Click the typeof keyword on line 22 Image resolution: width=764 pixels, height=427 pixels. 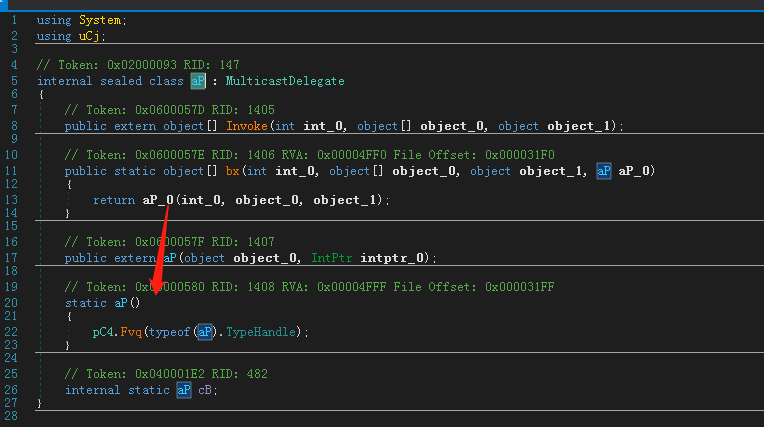170,332
